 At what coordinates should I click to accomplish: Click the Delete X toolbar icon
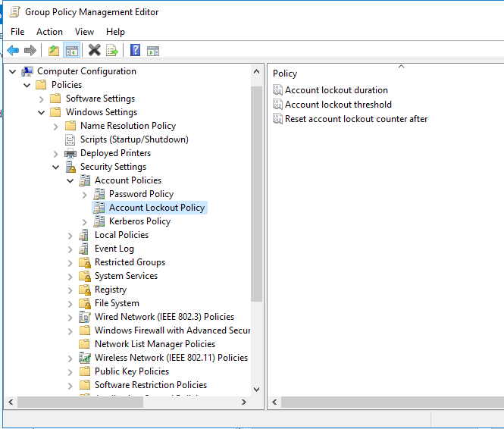[x=95, y=51]
